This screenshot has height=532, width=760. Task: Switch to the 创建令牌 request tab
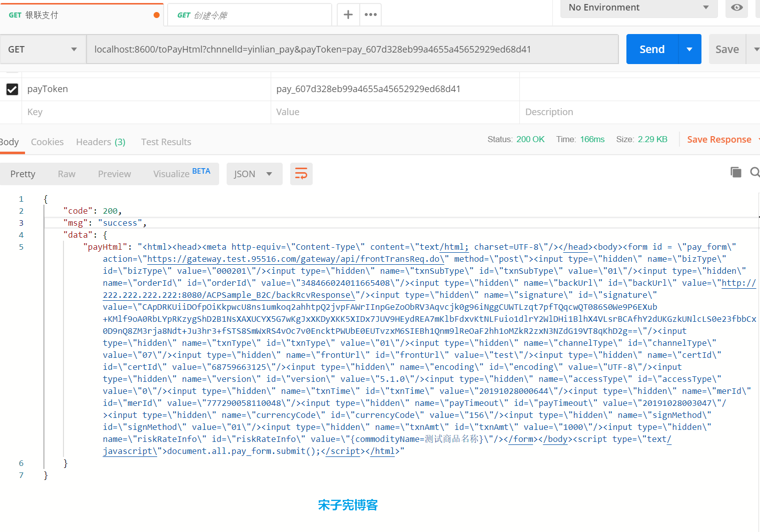click(249, 15)
